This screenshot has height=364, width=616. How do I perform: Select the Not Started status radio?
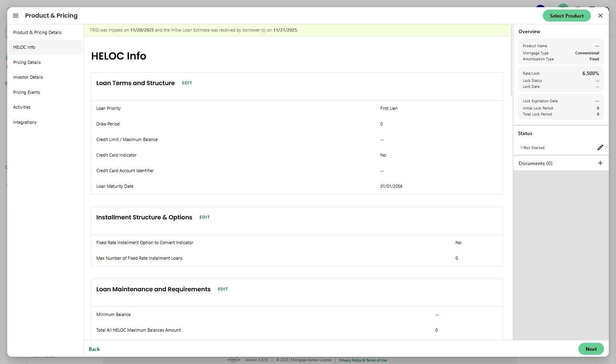tap(521, 147)
